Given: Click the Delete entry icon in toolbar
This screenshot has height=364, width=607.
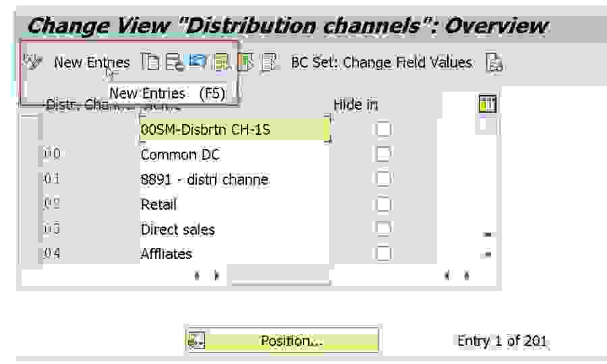Looking at the screenshot, I should tap(174, 63).
